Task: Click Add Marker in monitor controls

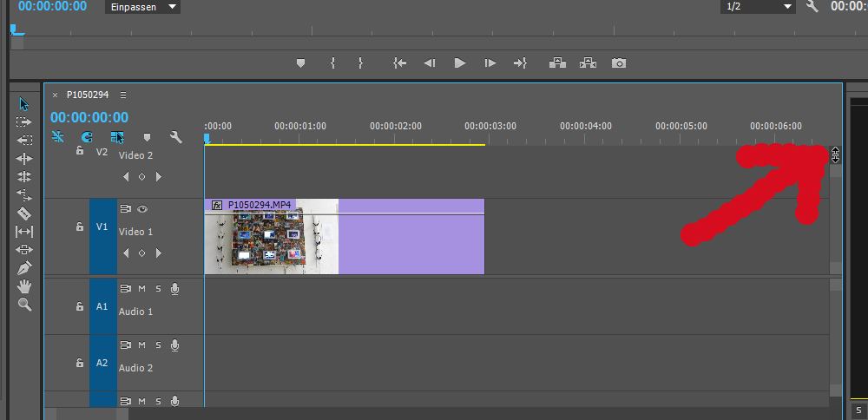Action: [x=300, y=63]
